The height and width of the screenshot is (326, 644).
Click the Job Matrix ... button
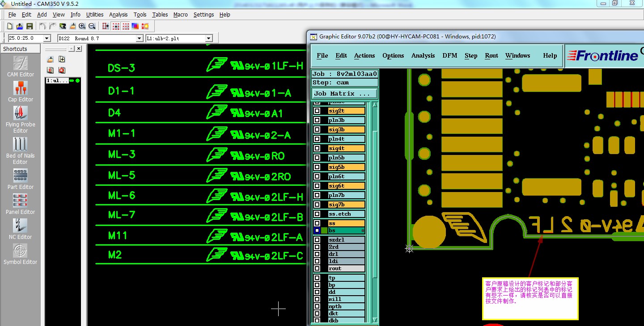[x=344, y=93]
